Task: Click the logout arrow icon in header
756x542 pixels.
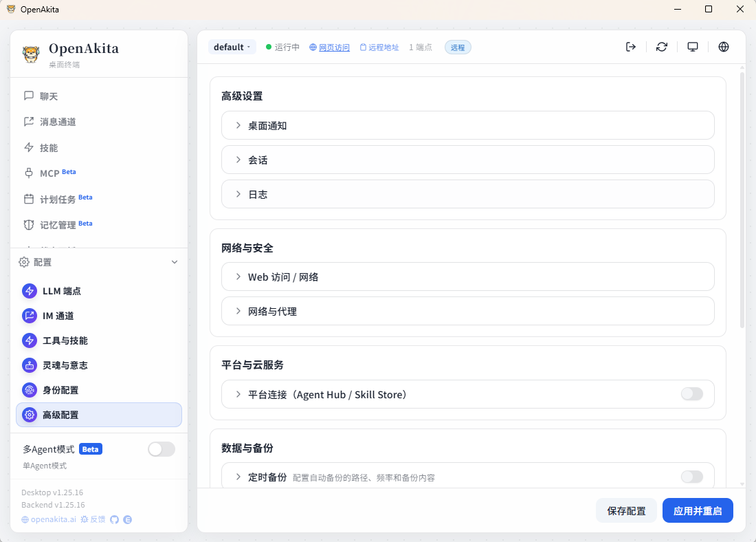Action: pyautogui.click(x=631, y=47)
